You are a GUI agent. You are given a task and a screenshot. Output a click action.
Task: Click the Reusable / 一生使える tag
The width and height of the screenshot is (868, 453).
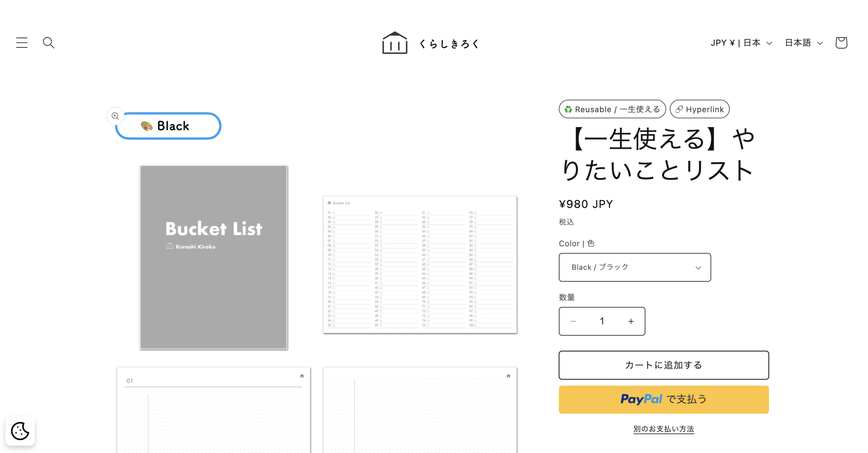pos(612,109)
